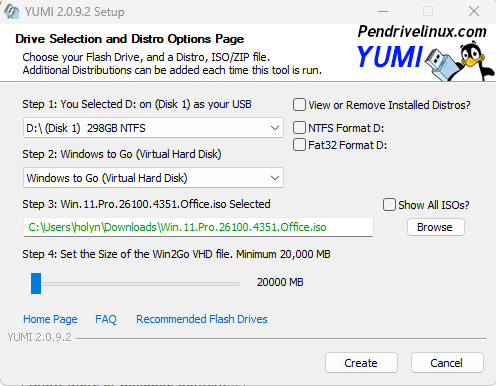Click Browse to choose an ISO file
This screenshot has width=496, height=386.
435,227
